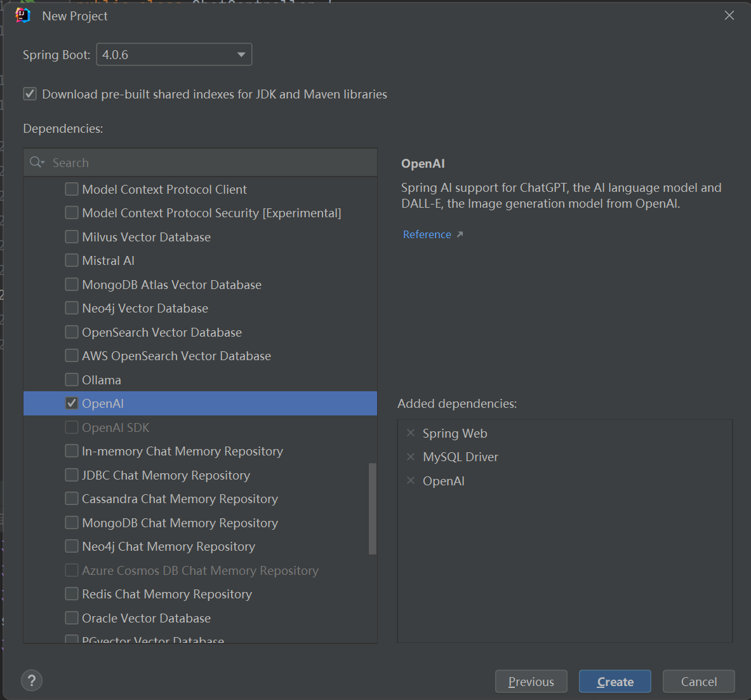Check JDBC Chat Memory Repository
The image size is (751, 700).
point(71,475)
